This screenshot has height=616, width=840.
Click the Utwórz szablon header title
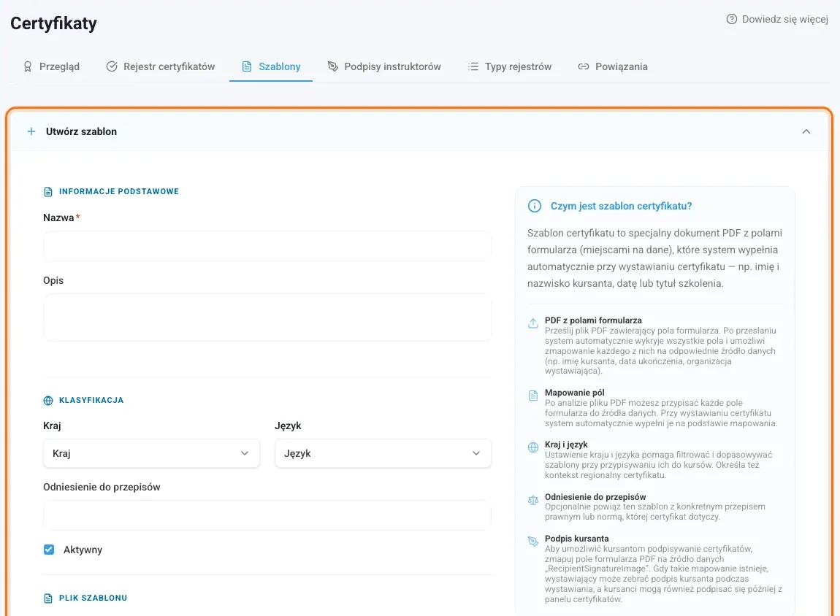(x=81, y=131)
